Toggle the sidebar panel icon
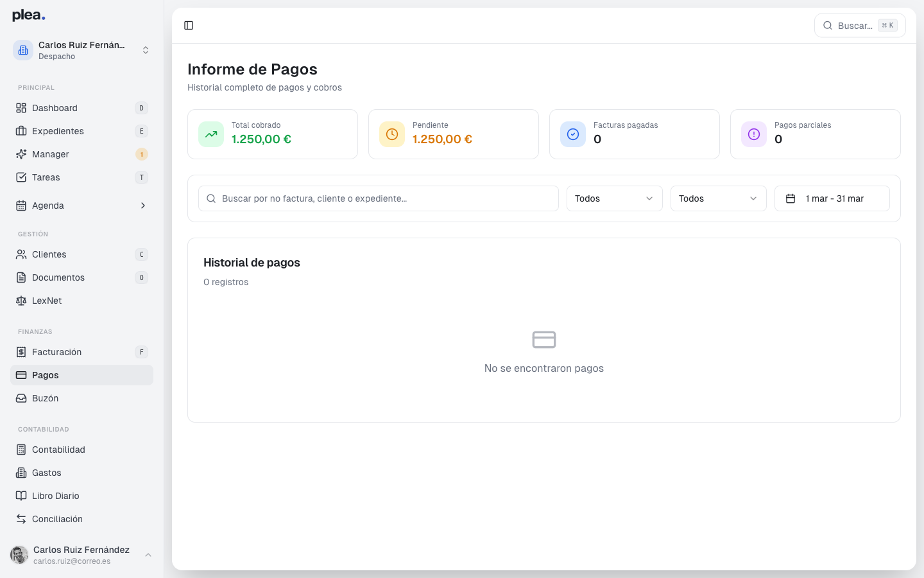Image resolution: width=924 pixels, height=578 pixels. pos(189,26)
